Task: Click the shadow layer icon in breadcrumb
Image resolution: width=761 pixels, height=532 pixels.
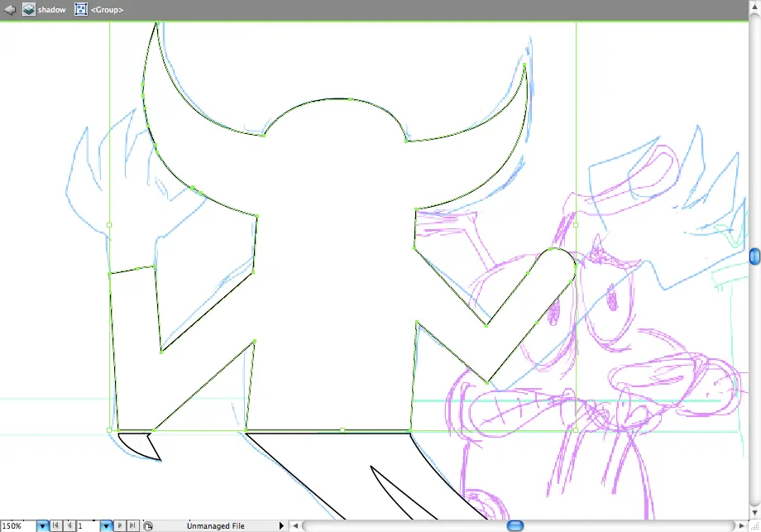Action: 29,9
